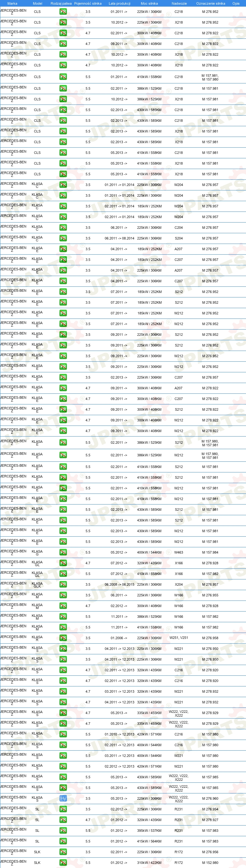
Task: Click the petrol icon in the CLS 3.5 X218 row
Action: point(63,22)
